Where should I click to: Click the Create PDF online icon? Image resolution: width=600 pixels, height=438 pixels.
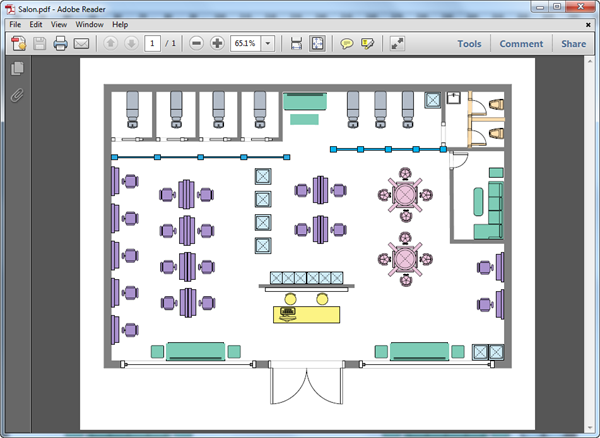pos(18,44)
